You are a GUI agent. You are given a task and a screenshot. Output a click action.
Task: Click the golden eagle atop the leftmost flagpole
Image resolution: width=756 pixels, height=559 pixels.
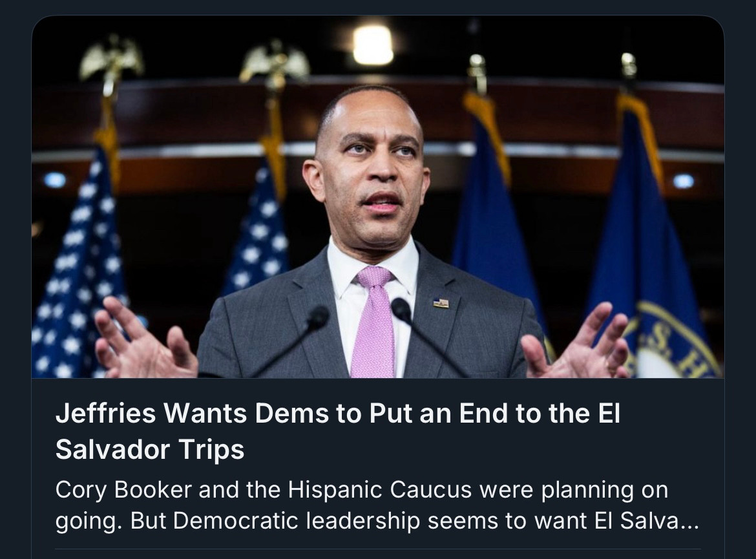tap(111, 59)
